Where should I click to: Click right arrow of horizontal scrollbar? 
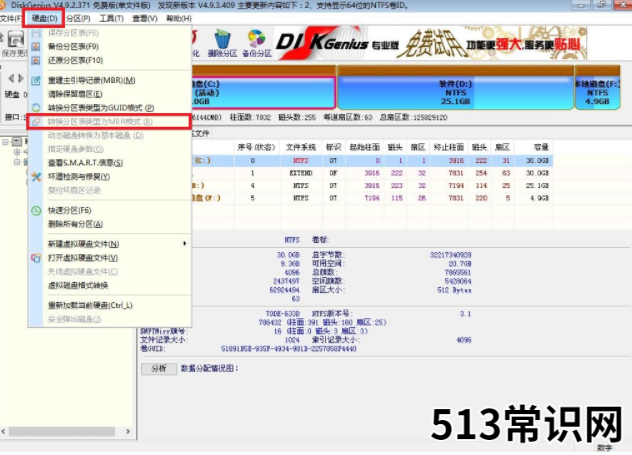coord(128,432)
